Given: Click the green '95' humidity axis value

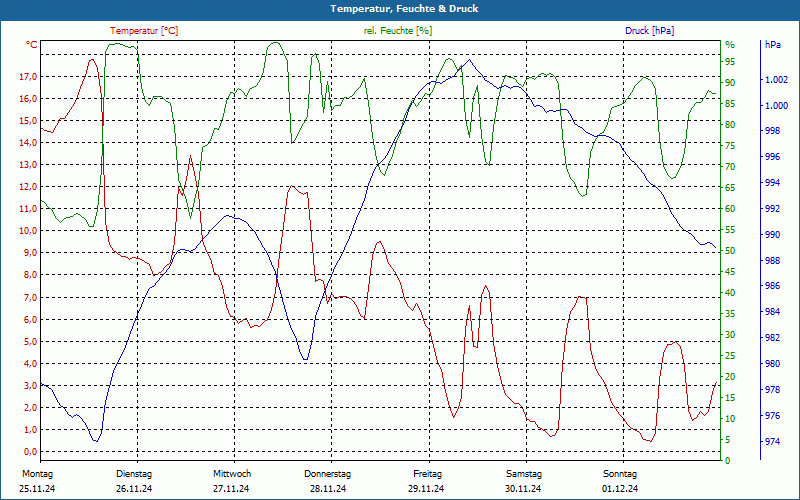Looking at the screenshot, I should point(730,62).
